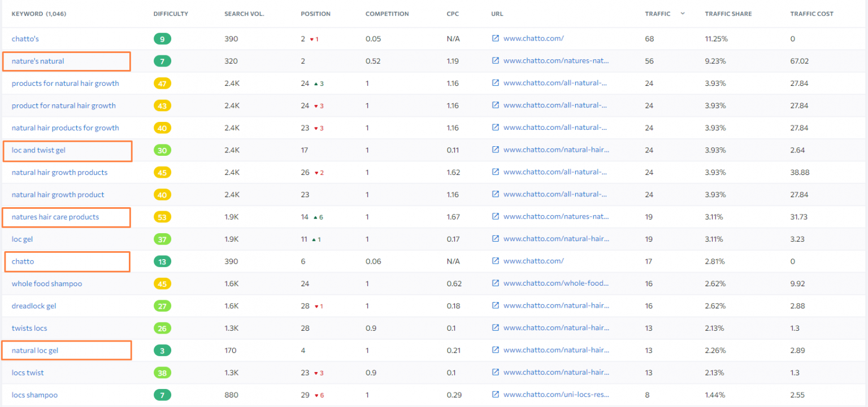Screen dimensions: 868x407
Task: Open external link icon in chatto's row
Action: tap(496, 38)
